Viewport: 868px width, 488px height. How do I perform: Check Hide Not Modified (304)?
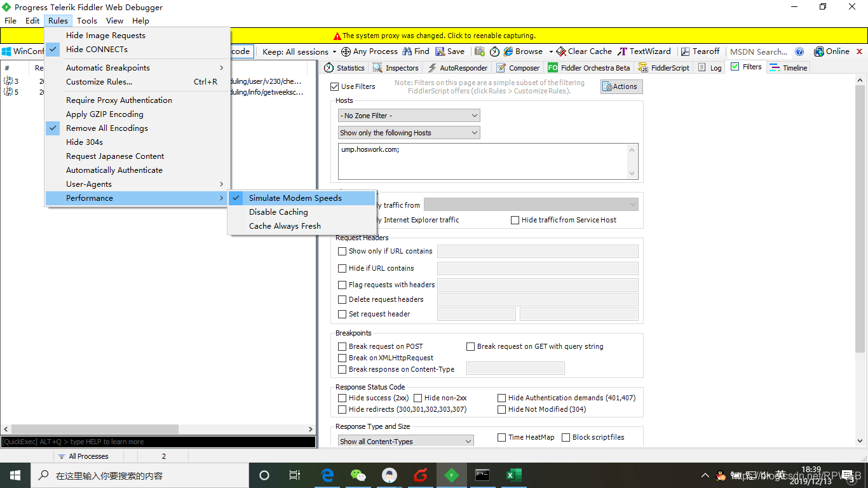pos(502,409)
